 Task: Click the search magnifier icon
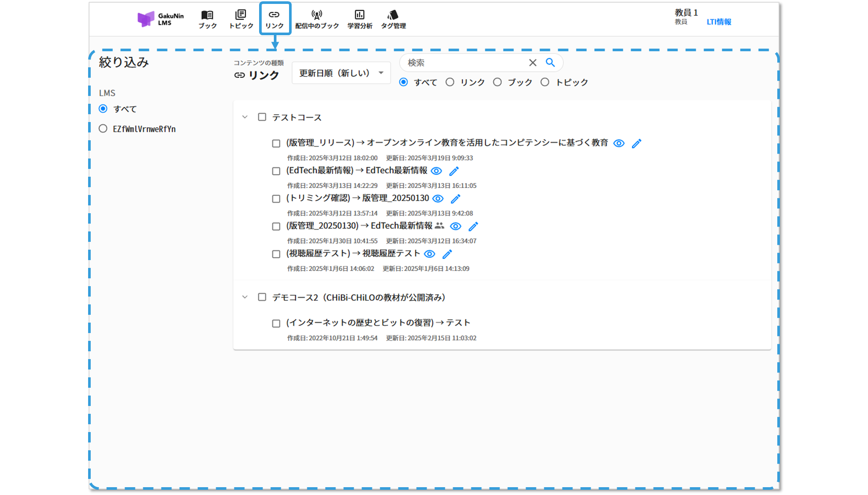click(x=550, y=63)
